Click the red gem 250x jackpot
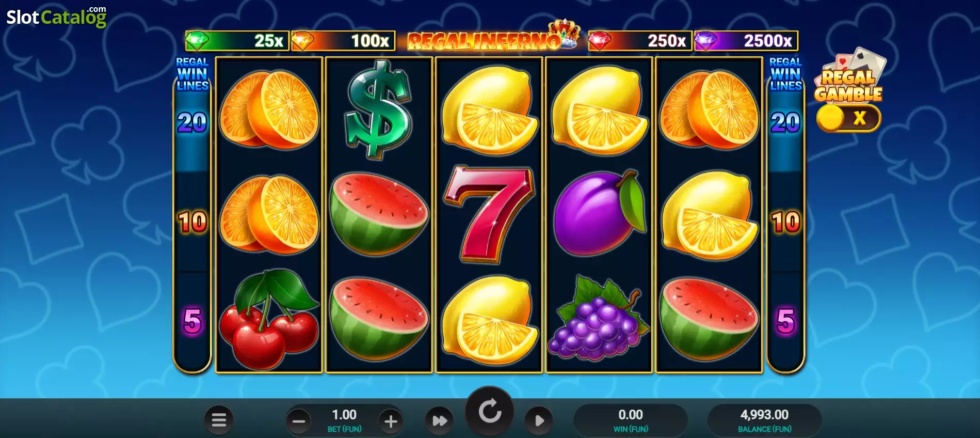The height and width of the screenshot is (438, 980). coord(639,41)
